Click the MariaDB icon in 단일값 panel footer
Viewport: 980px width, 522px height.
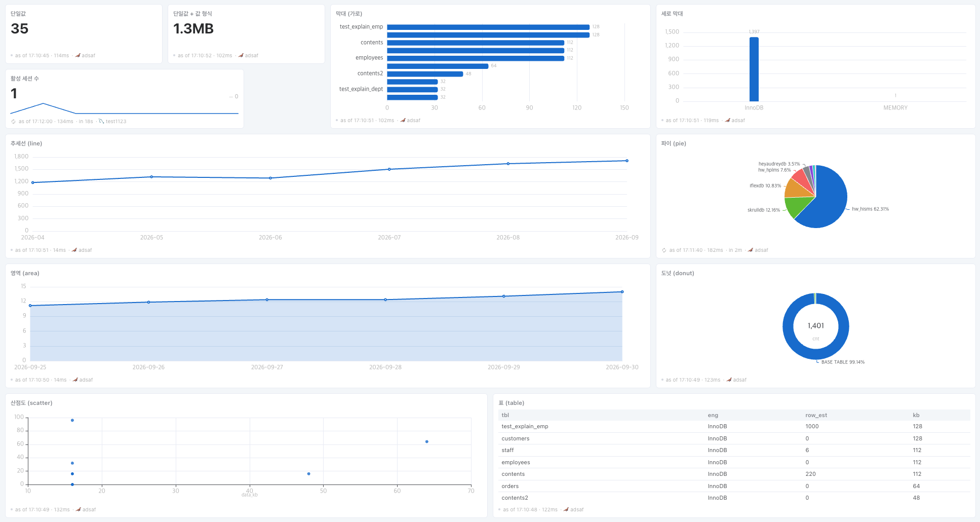coord(78,56)
